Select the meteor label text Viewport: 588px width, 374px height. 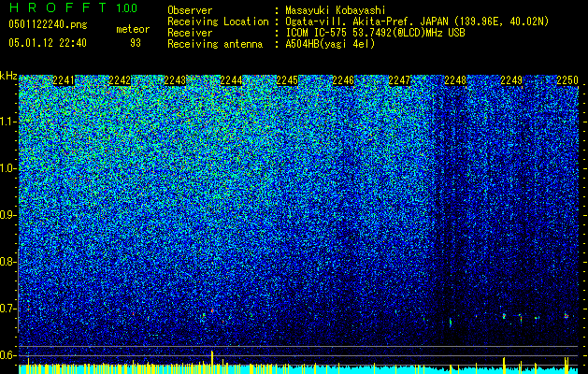pos(133,29)
